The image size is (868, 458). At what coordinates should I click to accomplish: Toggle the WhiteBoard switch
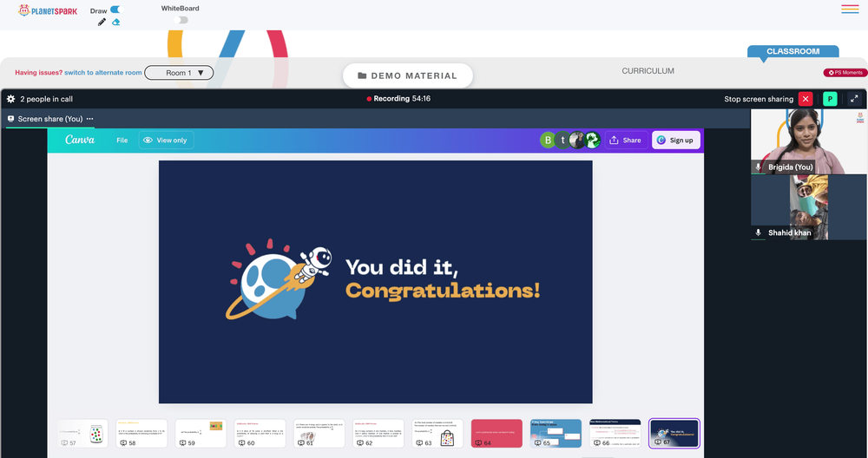click(181, 20)
